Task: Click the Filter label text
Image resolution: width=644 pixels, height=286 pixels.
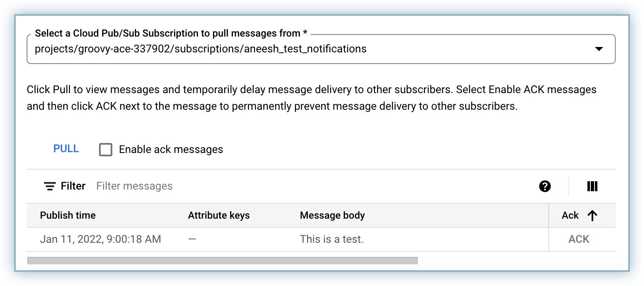Action: pos(73,186)
